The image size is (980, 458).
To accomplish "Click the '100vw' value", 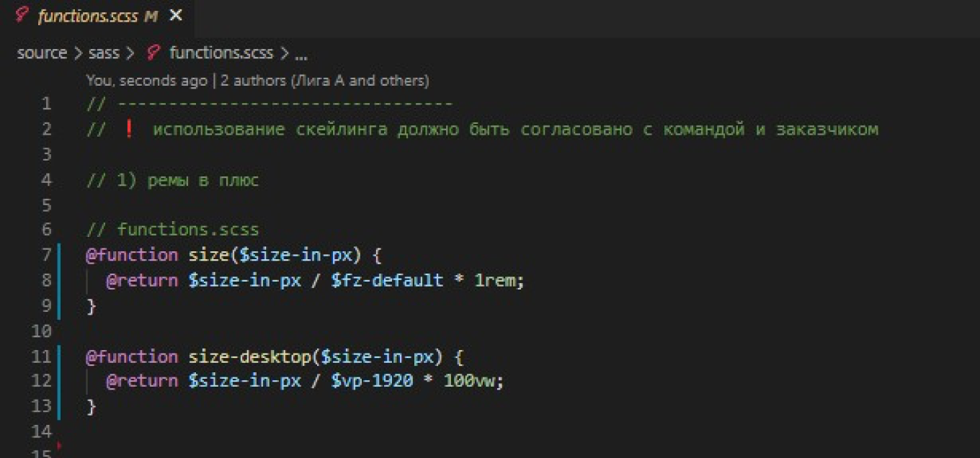I will [470, 382].
